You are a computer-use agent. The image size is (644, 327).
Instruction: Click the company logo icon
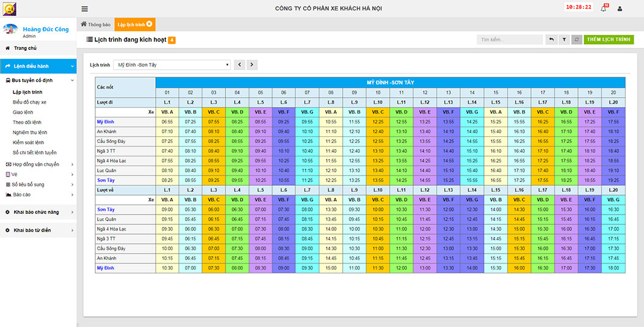click(9, 9)
